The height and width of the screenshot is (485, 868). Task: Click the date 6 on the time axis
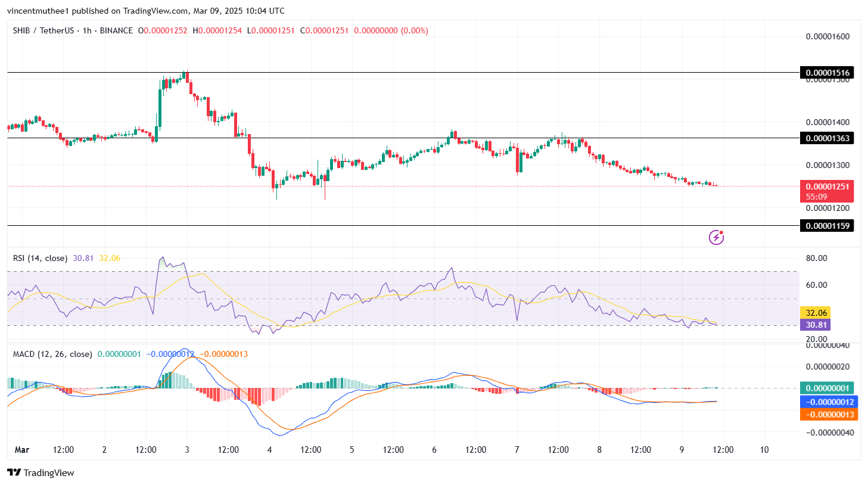[x=434, y=450]
